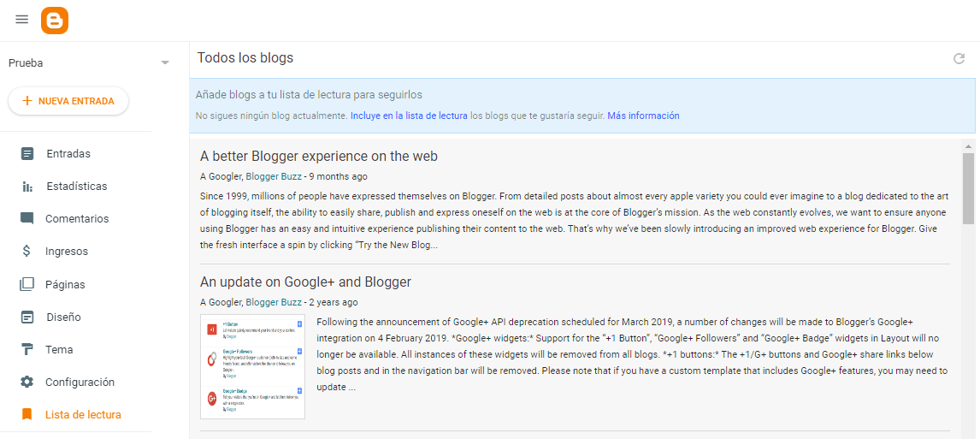Viewport: 980px width, 439px height.
Task: Click the 'Following the announcement of Google+' excerpt
Action: pos(633,354)
